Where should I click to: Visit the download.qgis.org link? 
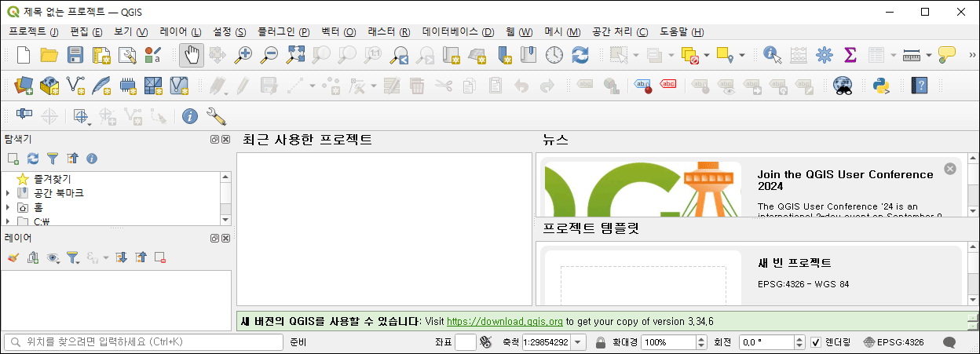[505, 321]
